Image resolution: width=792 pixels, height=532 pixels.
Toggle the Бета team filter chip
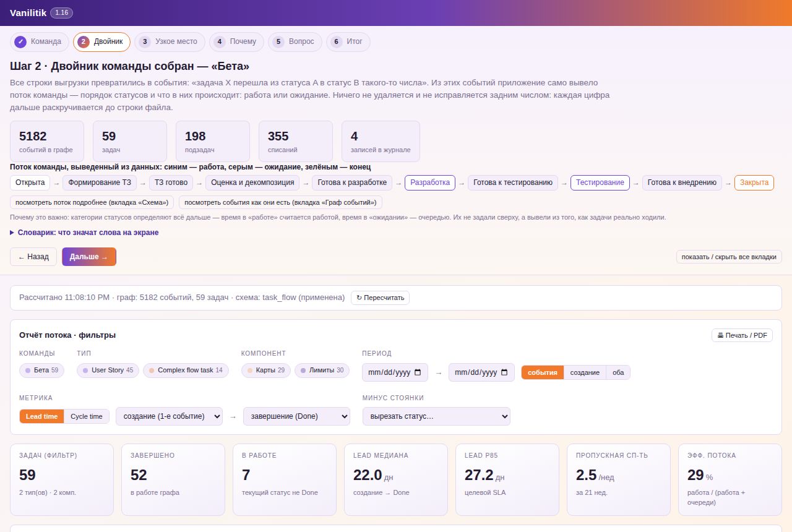click(x=41, y=371)
